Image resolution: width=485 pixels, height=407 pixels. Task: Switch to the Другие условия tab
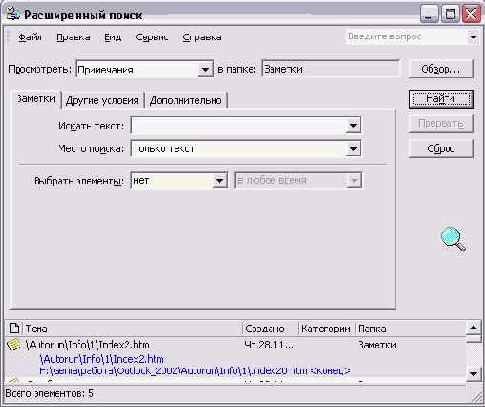tap(102, 100)
